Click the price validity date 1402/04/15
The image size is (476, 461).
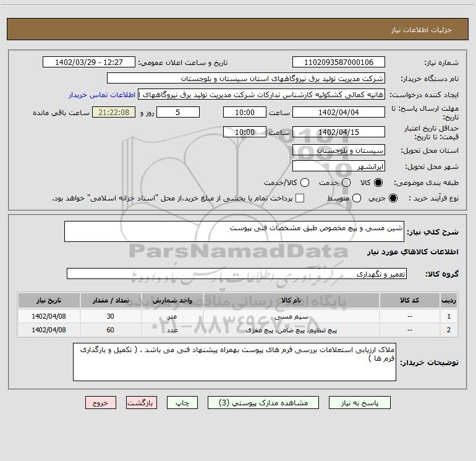(339, 132)
